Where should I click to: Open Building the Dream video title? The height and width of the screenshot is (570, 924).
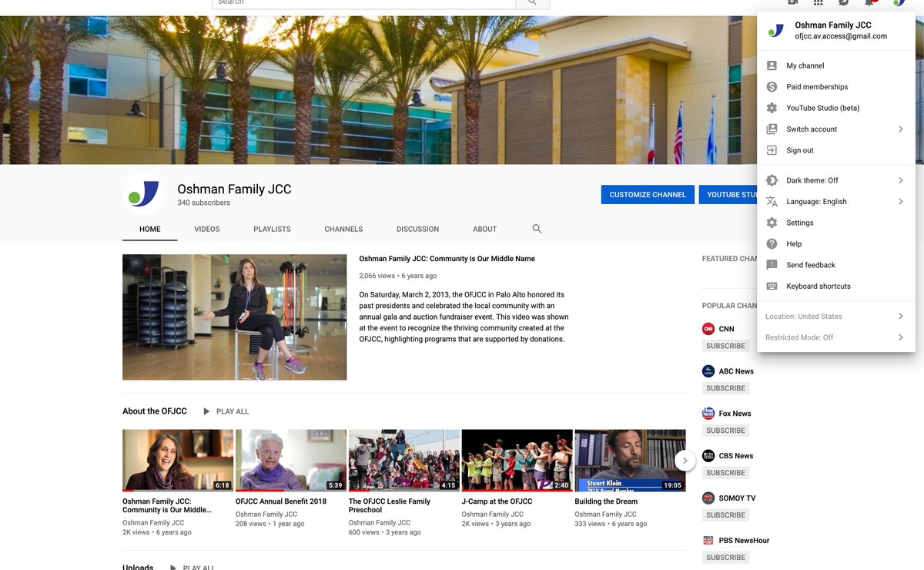[x=606, y=501]
